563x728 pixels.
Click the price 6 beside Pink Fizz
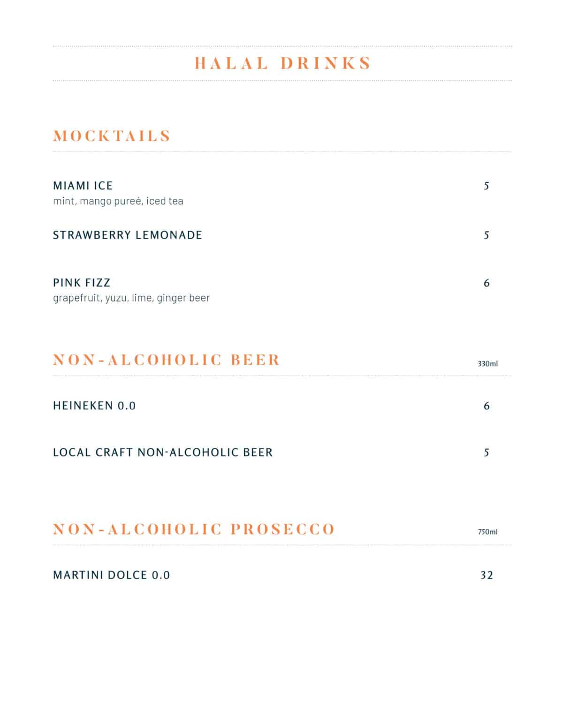pyautogui.click(x=487, y=283)
